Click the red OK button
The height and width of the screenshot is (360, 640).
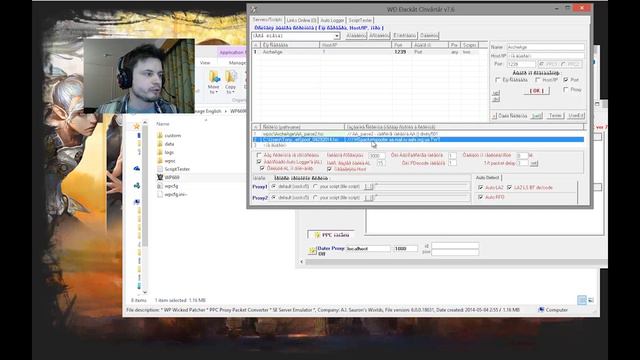pos(536,91)
